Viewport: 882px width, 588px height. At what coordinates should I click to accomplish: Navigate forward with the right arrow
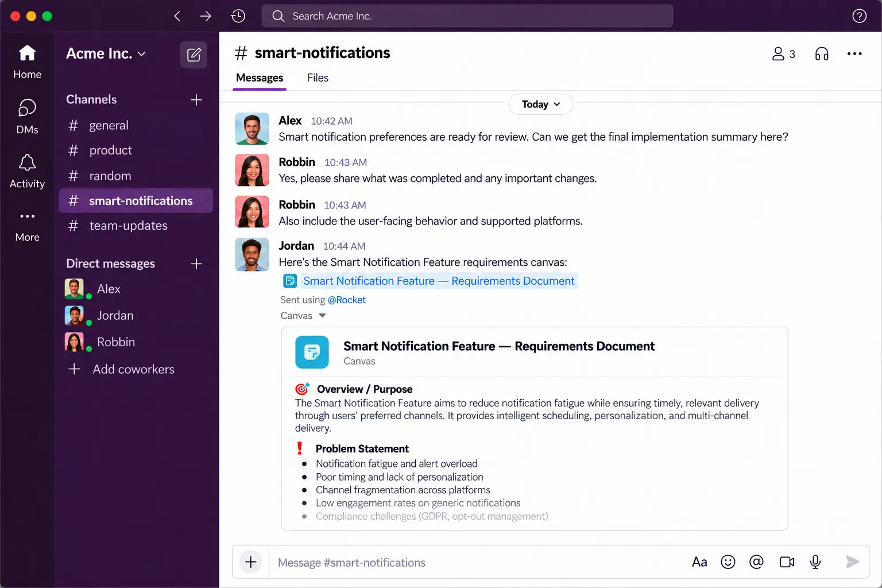click(205, 16)
